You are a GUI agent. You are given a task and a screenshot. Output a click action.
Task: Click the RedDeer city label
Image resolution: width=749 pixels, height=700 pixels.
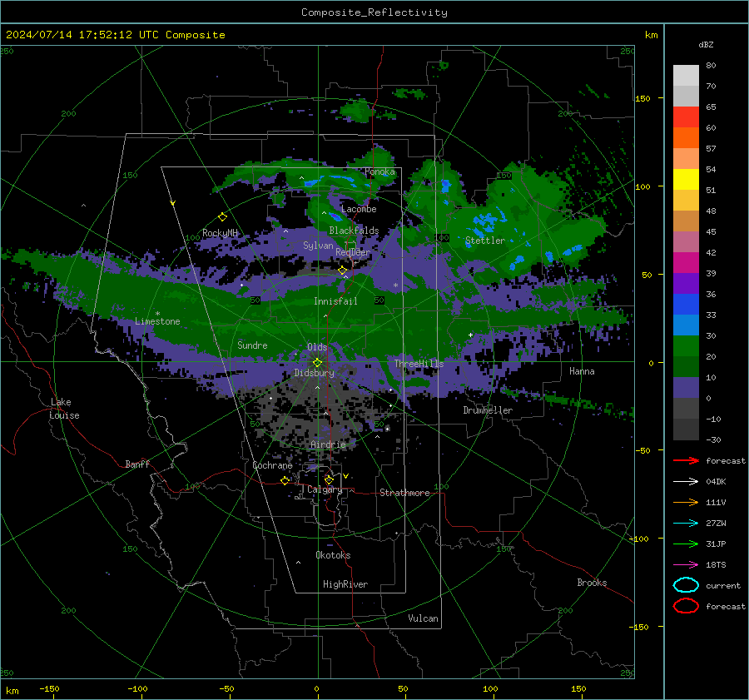click(353, 252)
